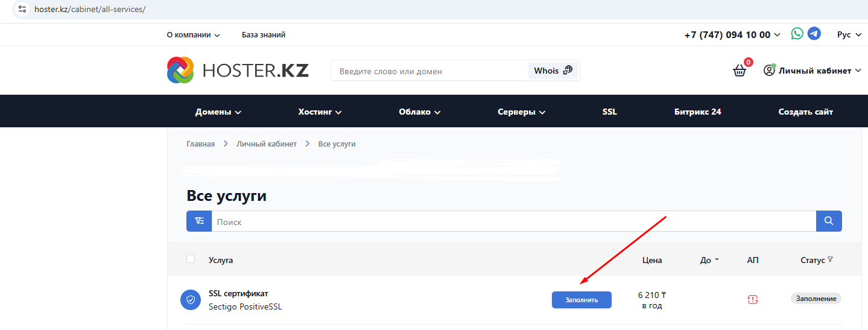Screen dimensions: 868x330
Task: Filter by the Статус column header
Action: click(x=816, y=260)
